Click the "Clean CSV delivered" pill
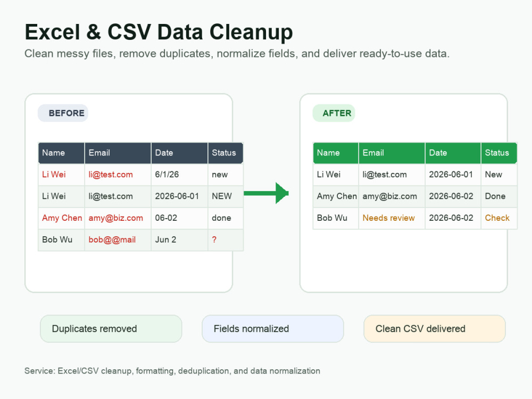Viewport: 532px width, 399px height. pyautogui.click(x=435, y=329)
